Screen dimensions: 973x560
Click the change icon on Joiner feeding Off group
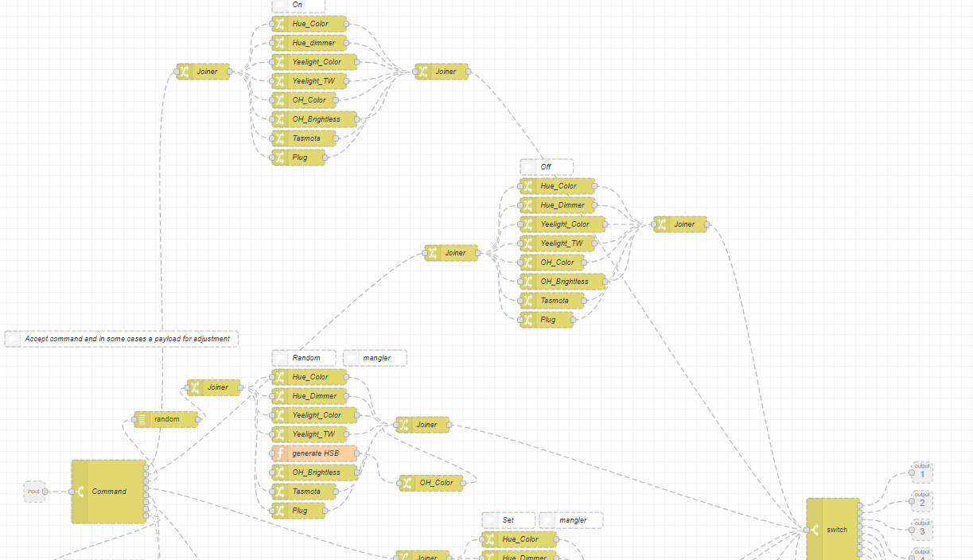click(431, 253)
